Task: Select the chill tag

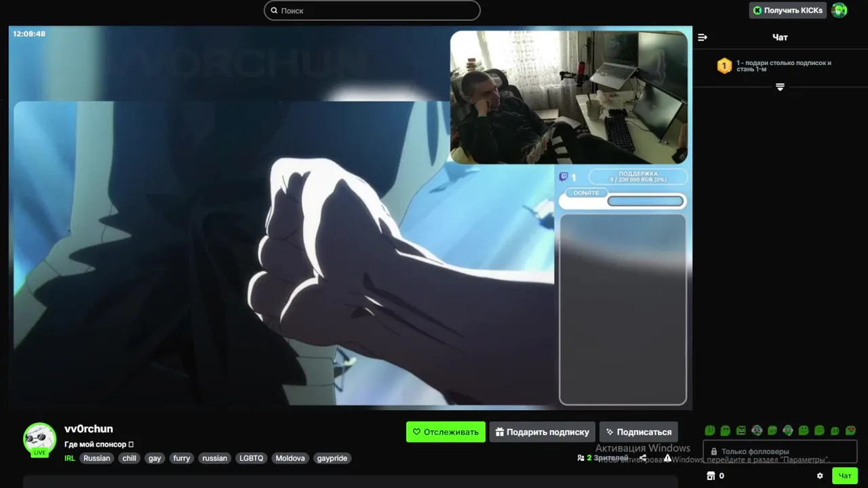Action: coord(130,458)
